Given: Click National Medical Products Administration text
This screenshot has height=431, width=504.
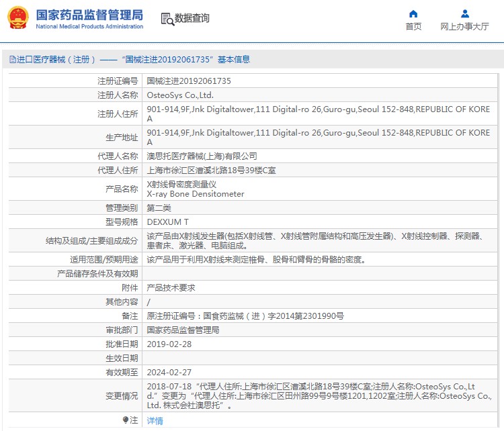Looking at the screenshot, I should (x=89, y=26).
